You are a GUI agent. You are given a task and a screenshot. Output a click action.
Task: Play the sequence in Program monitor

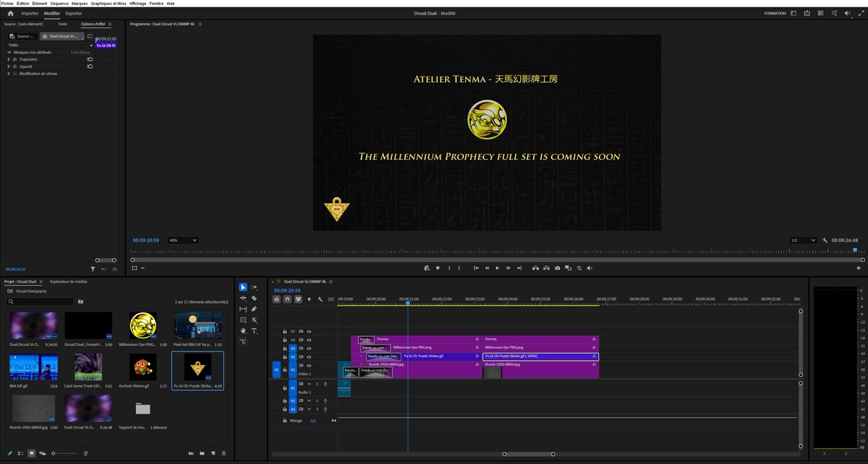point(498,268)
